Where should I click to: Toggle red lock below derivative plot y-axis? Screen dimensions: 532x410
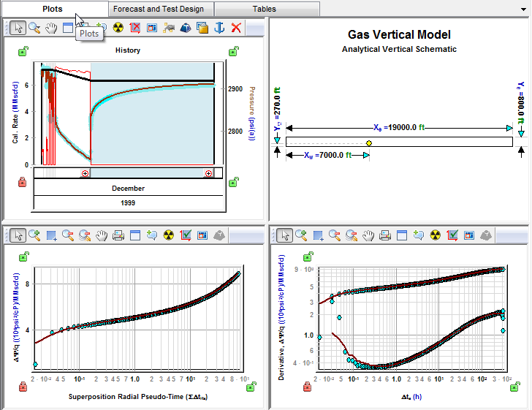point(307,387)
